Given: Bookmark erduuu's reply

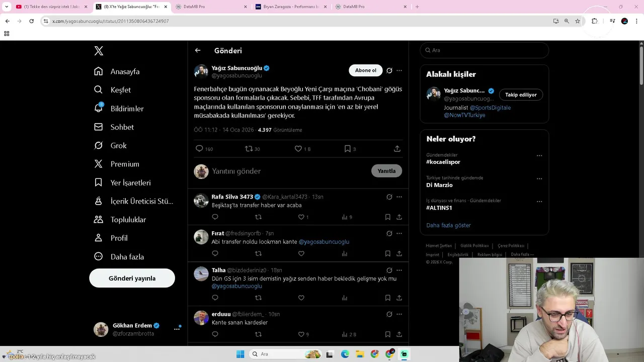Looking at the screenshot, I should (x=388, y=334).
